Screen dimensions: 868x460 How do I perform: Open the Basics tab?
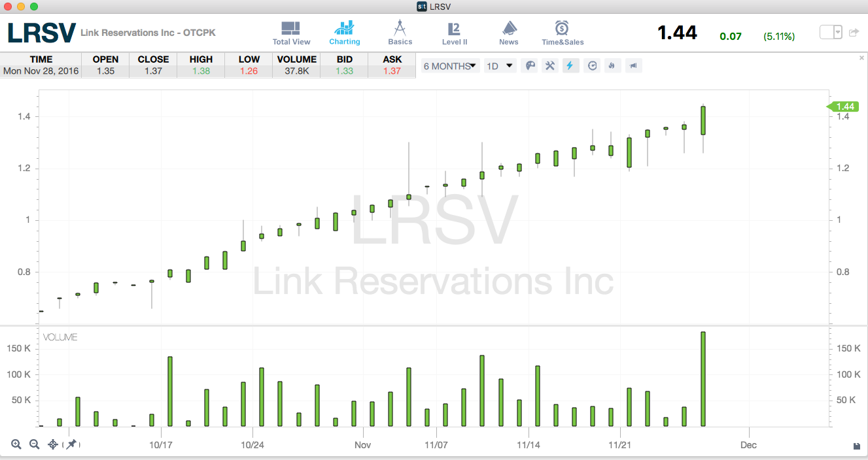point(400,33)
